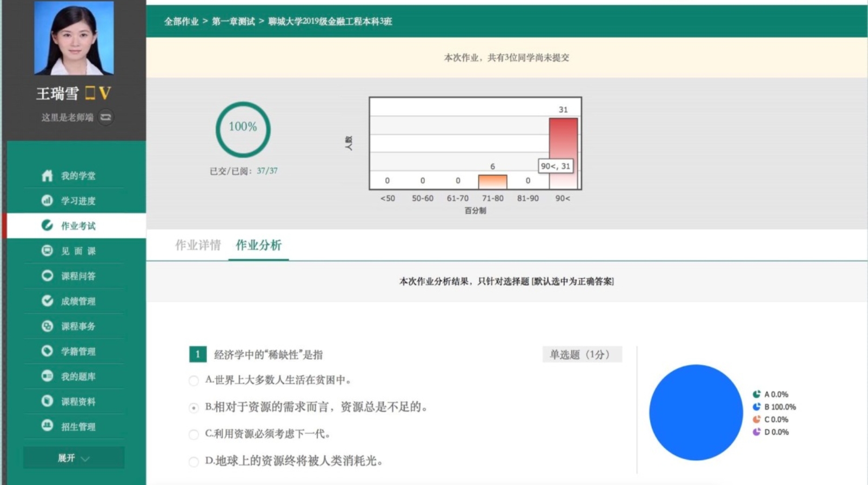
Task: Expand the sidebar with 展开 button
Action: coord(66,458)
